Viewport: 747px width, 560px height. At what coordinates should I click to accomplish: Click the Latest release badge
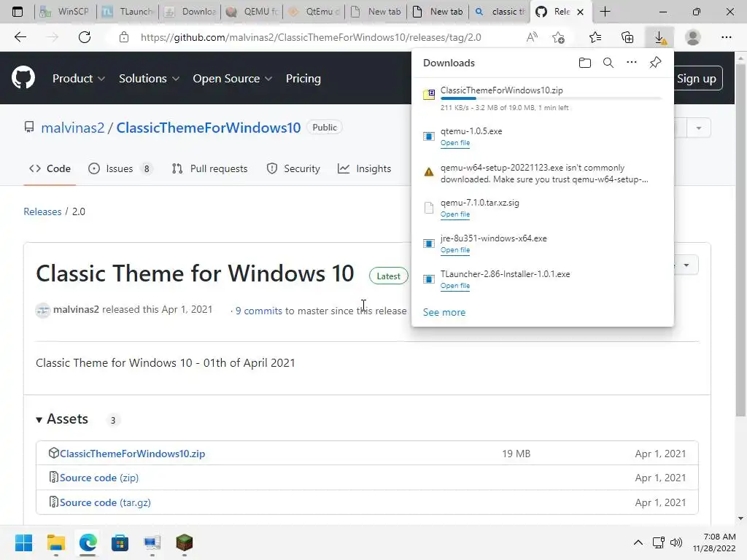(x=388, y=276)
